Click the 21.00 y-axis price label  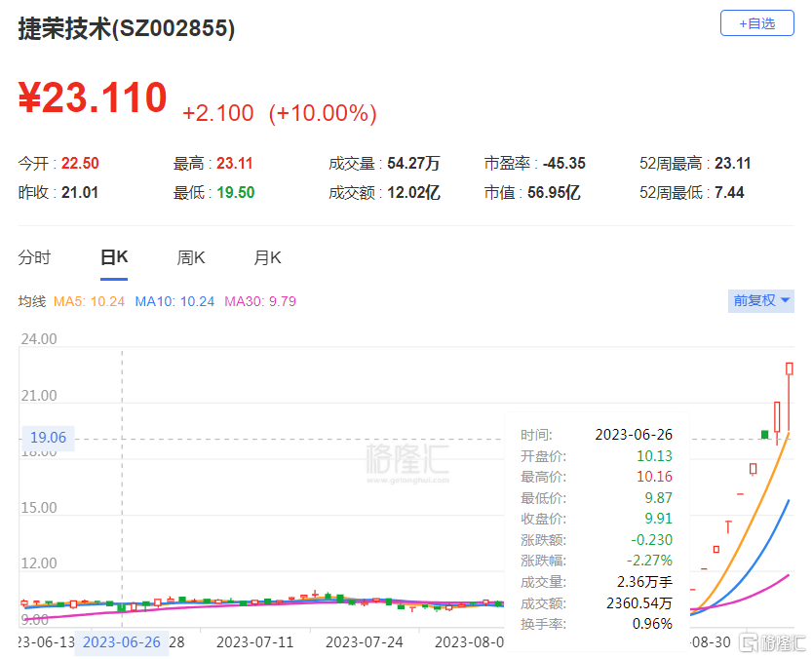pyautogui.click(x=39, y=396)
